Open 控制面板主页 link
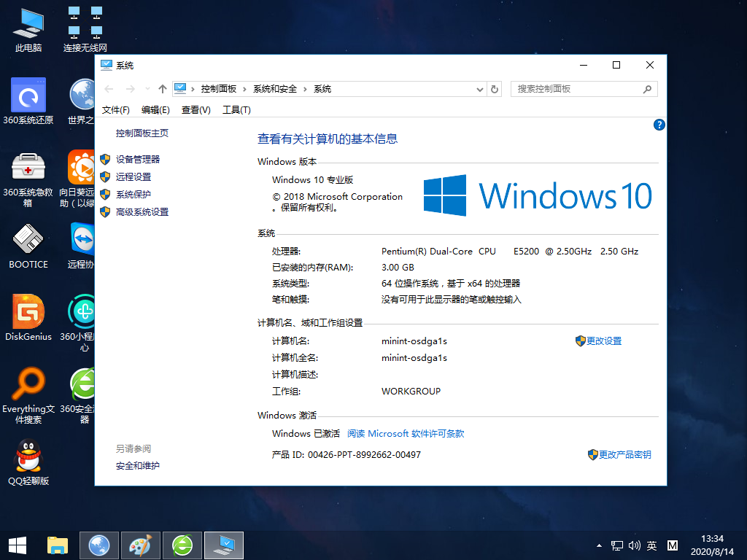Viewport: 747px width, 560px height. [142, 133]
